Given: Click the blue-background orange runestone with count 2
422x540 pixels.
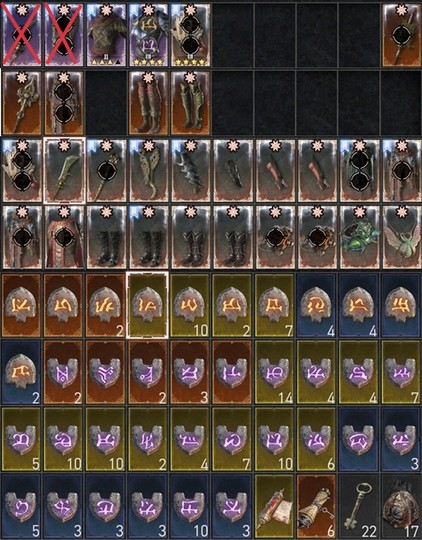Looking at the screenshot, I should (x=21, y=372).
